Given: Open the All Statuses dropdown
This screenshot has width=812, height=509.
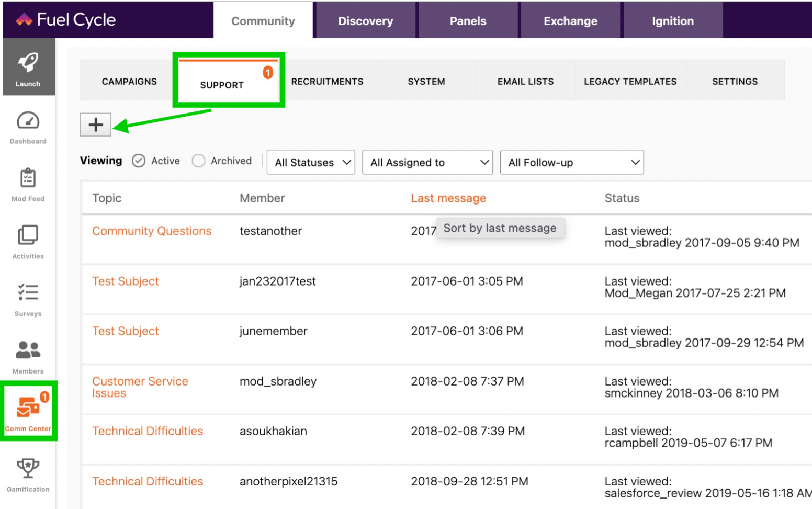Looking at the screenshot, I should pos(311,162).
